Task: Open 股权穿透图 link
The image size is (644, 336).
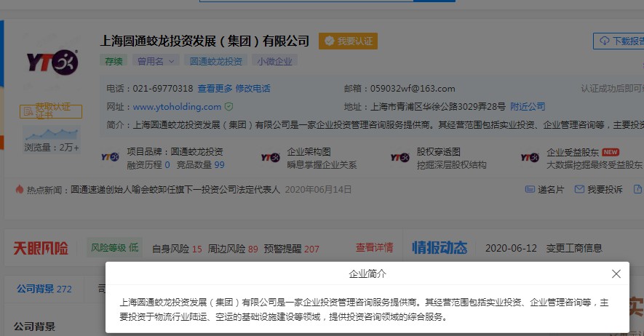Action: (x=438, y=152)
